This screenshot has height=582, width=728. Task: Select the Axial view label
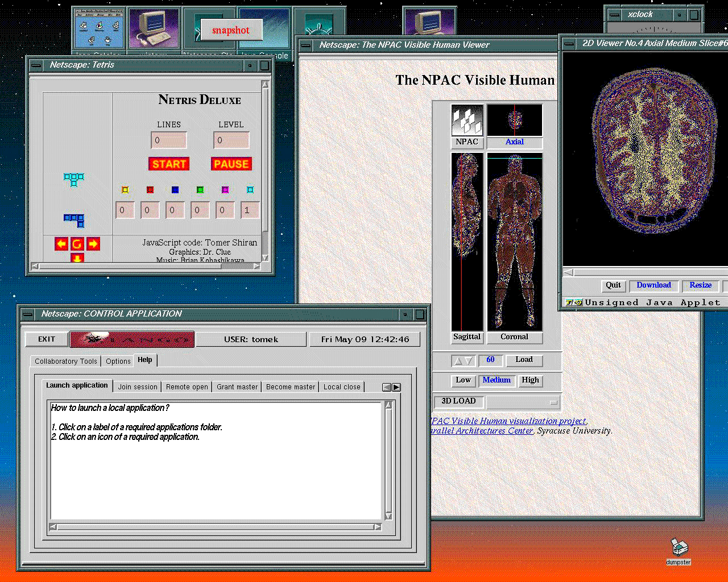515,142
